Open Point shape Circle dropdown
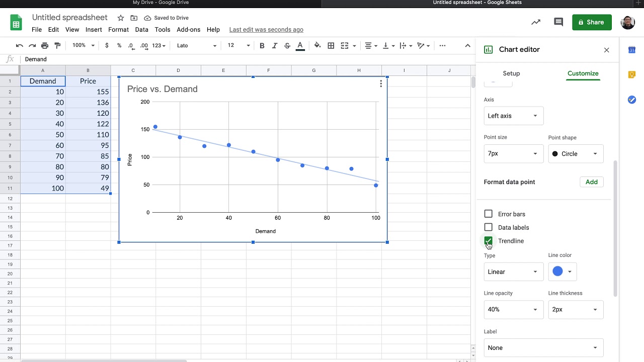Image resolution: width=644 pixels, height=362 pixels. (576, 154)
